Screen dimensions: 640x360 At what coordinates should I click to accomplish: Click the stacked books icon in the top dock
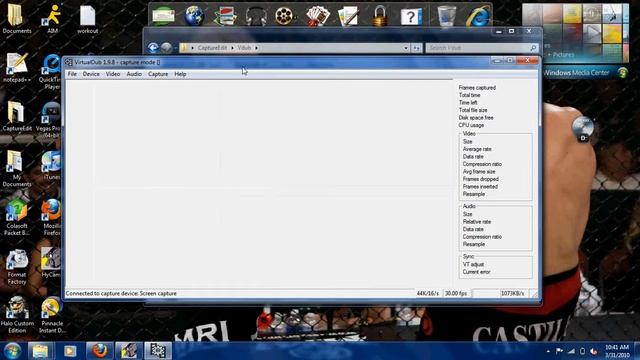pyautogui.click(x=225, y=16)
